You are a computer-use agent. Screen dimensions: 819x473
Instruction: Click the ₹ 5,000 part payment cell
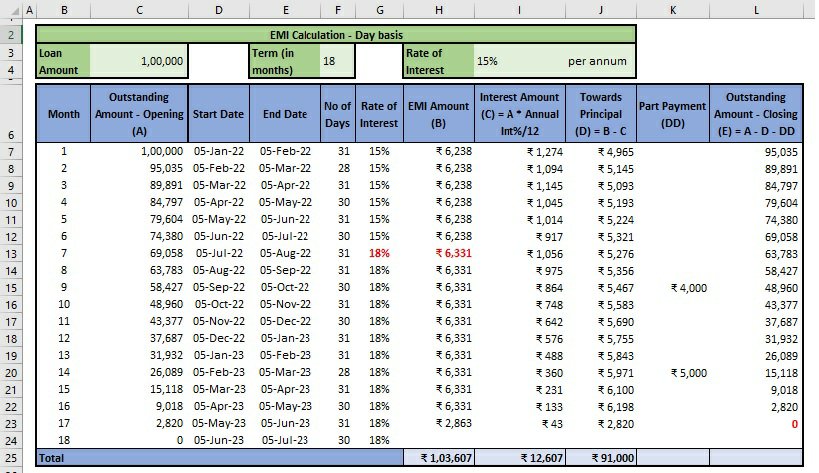(689, 373)
